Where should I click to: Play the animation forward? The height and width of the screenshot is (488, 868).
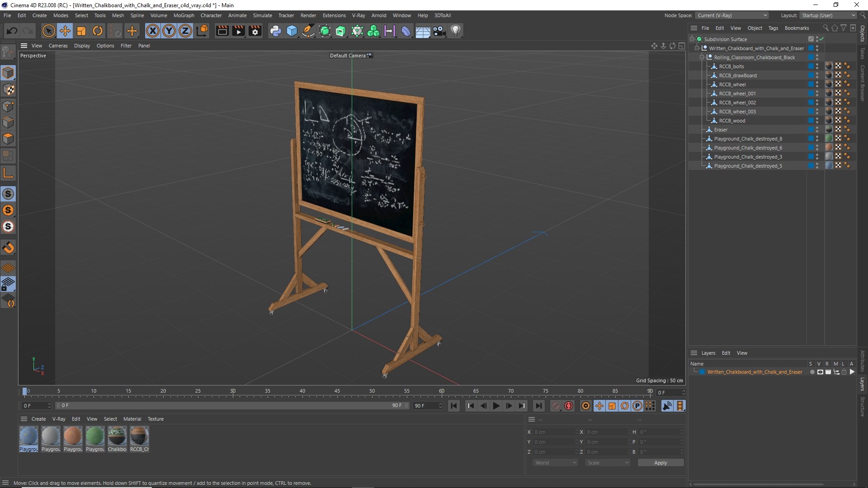pos(496,406)
